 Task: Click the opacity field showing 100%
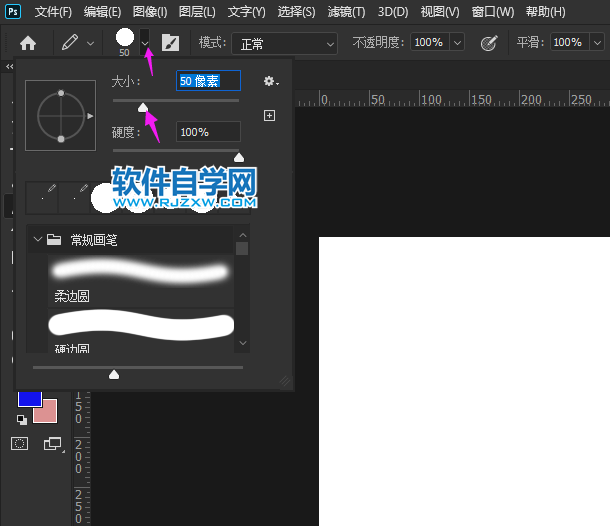pos(430,42)
